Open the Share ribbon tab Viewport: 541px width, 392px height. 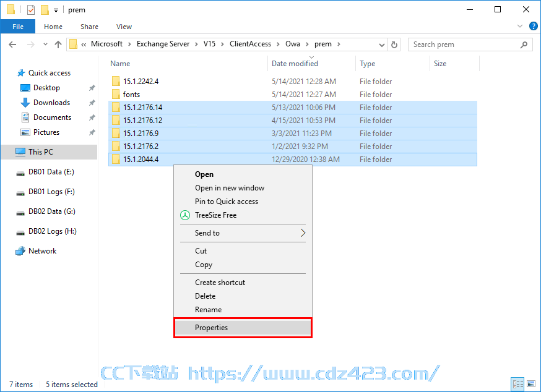[x=89, y=27]
